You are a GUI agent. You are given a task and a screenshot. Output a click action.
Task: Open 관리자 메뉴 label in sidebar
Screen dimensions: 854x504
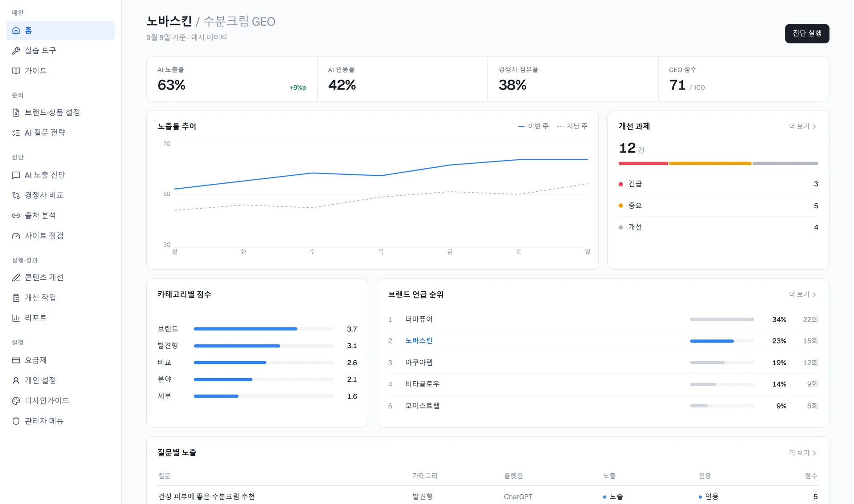click(44, 421)
